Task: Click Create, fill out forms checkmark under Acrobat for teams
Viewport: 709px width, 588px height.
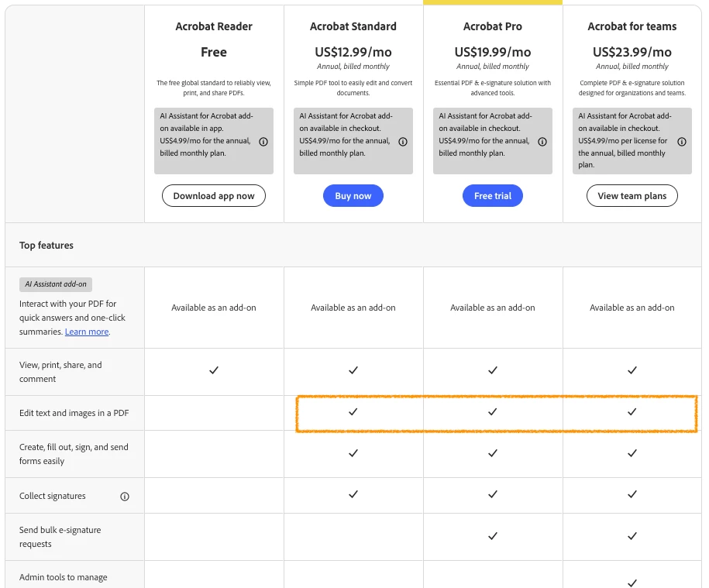Action: 632,453
